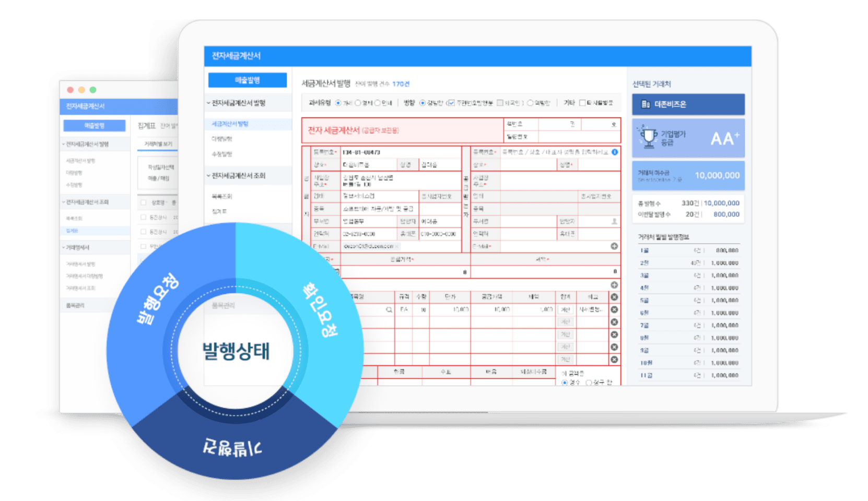This screenshot has width=868, height=501.
Task: Enable the checkbox under 기타
Action: pyautogui.click(x=582, y=103)
